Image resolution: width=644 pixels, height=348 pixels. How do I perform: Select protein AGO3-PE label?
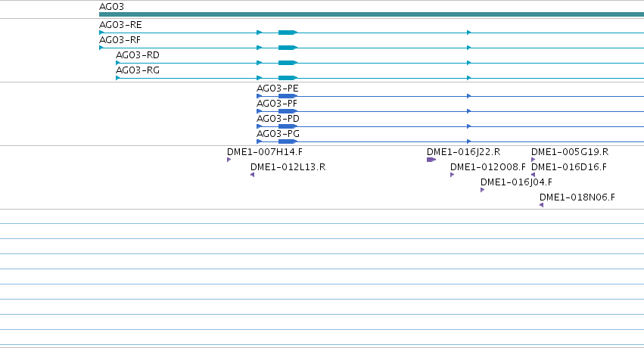[x=277, y=89]
